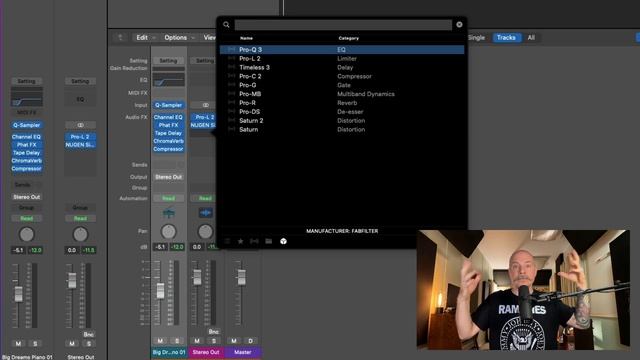Choose Saturn 2 distortion plugin
Image resolution: width=640 pixels, height=360 pixels.
342,121
